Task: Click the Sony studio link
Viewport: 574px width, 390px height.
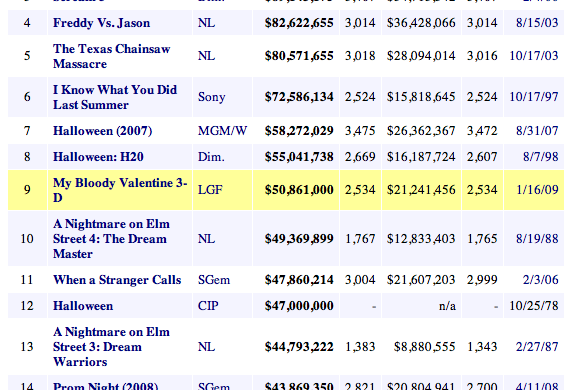Action: pyautogui.click(x=212, y=97)
